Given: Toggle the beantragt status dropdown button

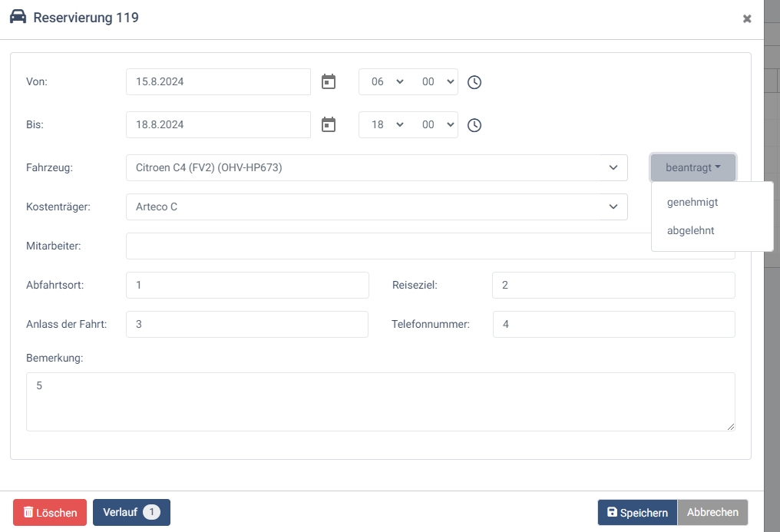Looking at the screenshot, I should pyautogui.click(x=692, y=167).
